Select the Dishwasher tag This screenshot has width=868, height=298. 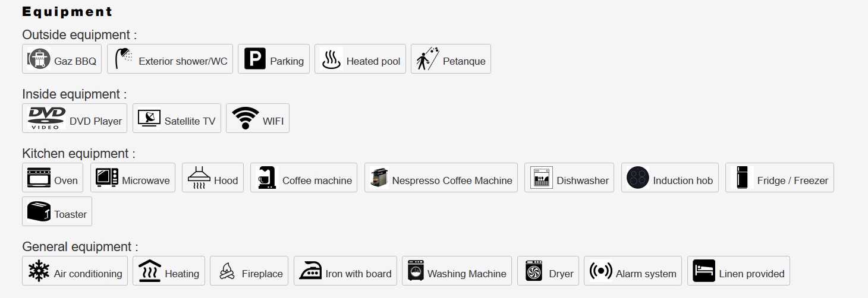pyautogui.click(x=570, y=177)
